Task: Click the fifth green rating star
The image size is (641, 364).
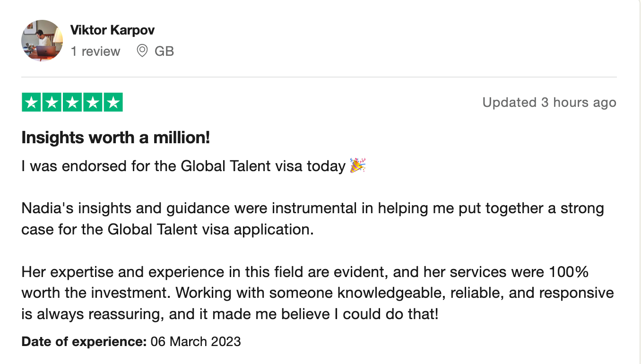Action: pyautogui.click(x=113, y=102)
